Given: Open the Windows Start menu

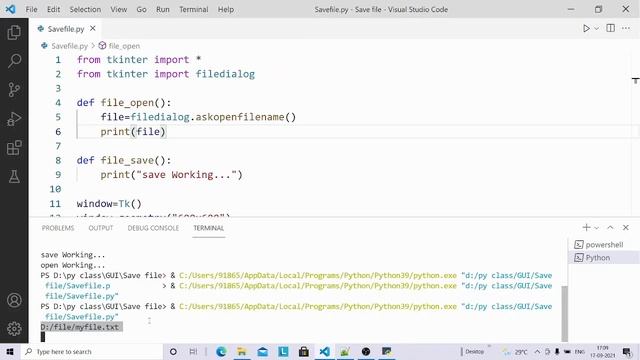Looking at the screenshot, I should (10, 351).
